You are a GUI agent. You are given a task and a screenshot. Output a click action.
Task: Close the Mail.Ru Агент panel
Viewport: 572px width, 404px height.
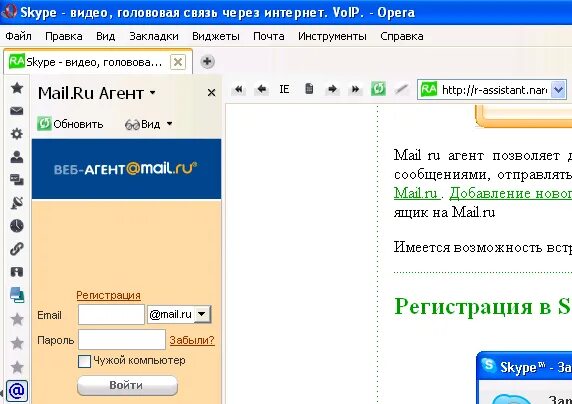(211, 93)
